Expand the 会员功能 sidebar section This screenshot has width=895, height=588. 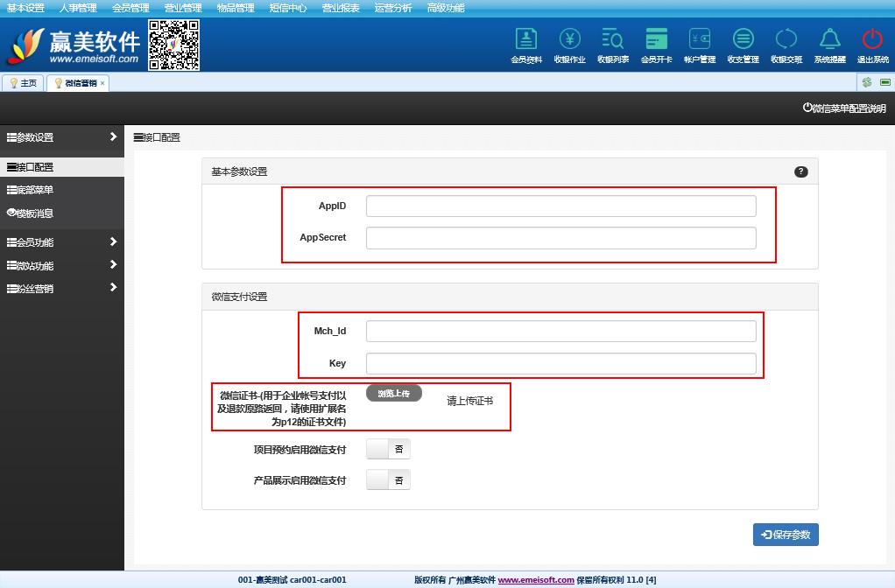pos(61,242)
